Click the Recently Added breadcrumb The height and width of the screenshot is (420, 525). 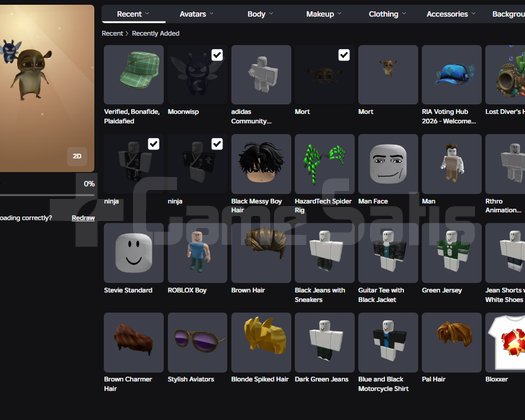click(x=155, y=33)
